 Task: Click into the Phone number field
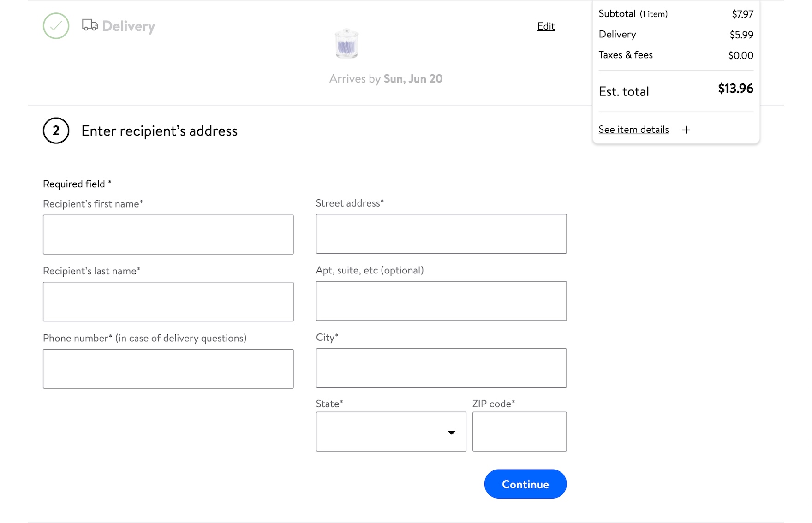pos(168,369)
